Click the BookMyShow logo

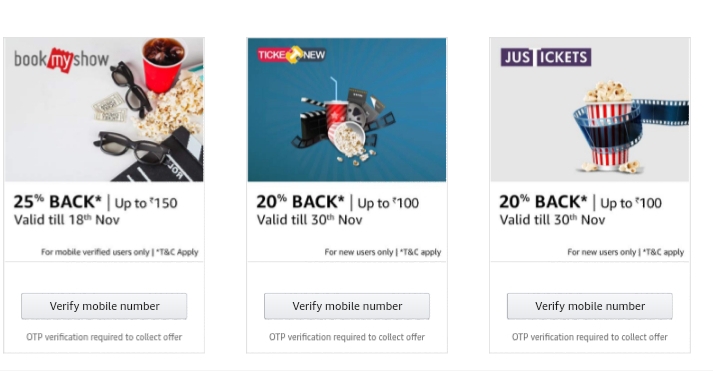[61, 60]
